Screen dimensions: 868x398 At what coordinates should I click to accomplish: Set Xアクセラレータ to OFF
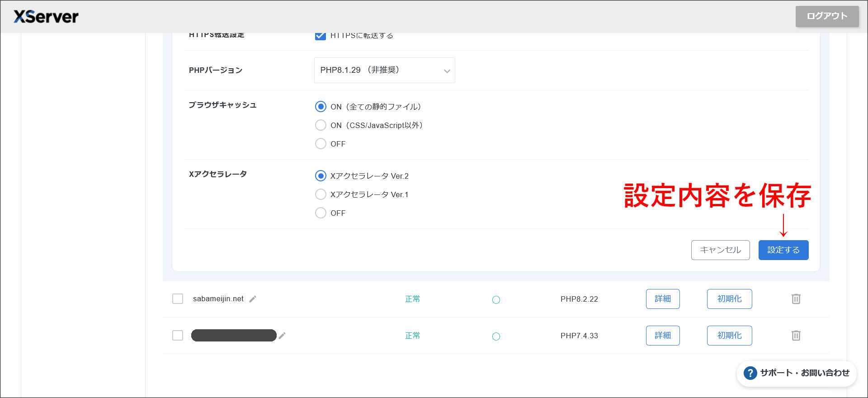321,213
